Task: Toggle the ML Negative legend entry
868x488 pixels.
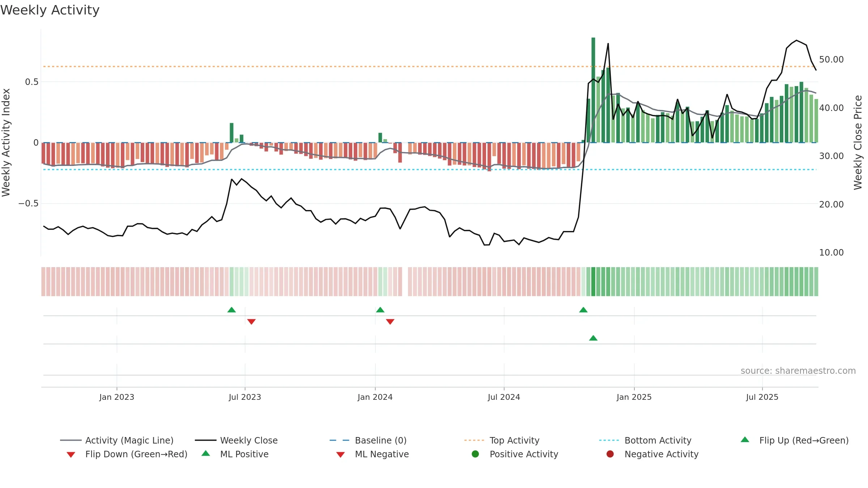Action: tap(373, 454)
